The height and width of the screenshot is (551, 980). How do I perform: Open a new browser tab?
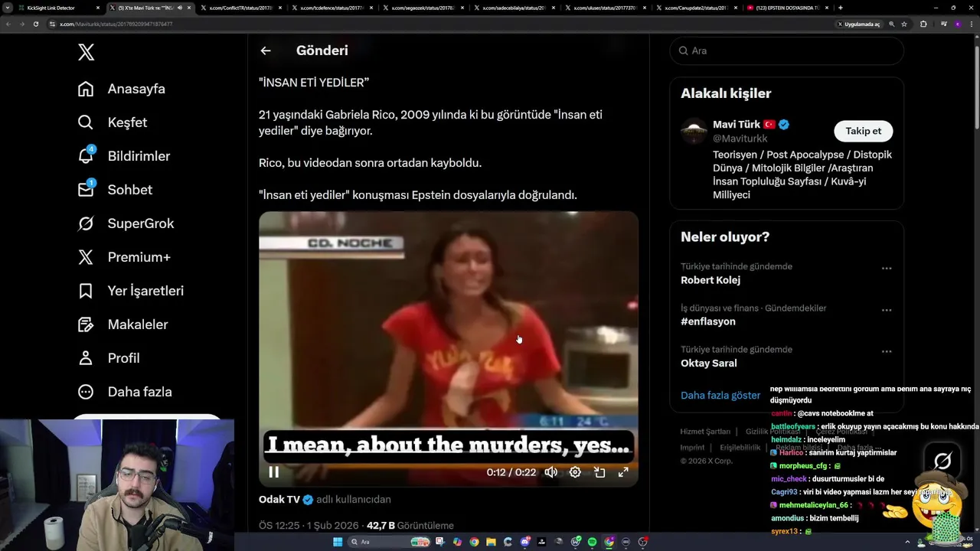coord(841,8)
